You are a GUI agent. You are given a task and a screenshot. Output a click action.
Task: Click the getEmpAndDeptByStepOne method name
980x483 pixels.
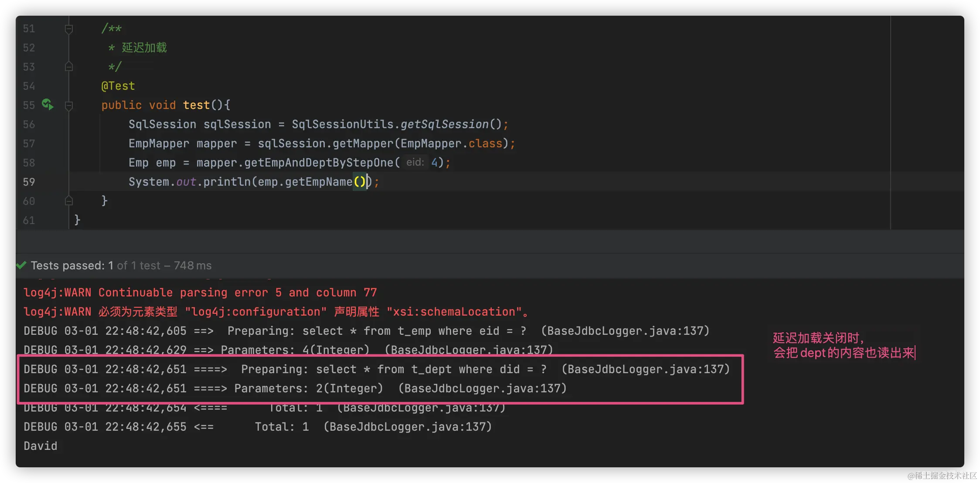(319, 163)
